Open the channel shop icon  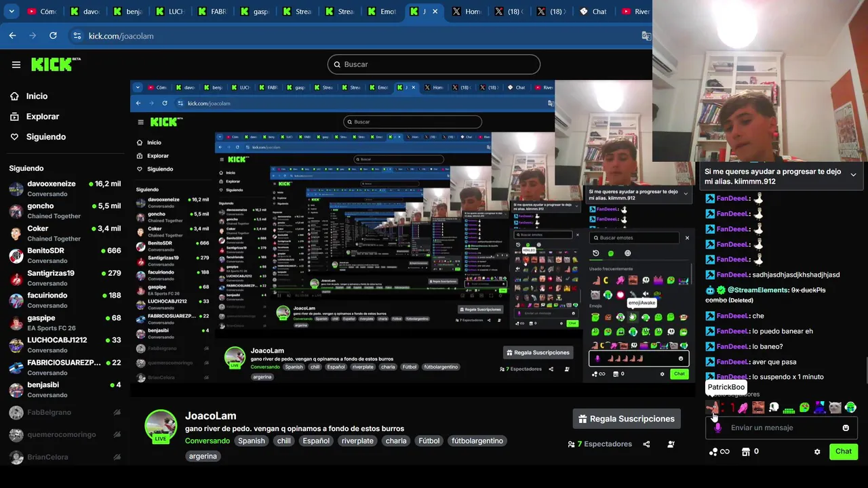[746, 451]
